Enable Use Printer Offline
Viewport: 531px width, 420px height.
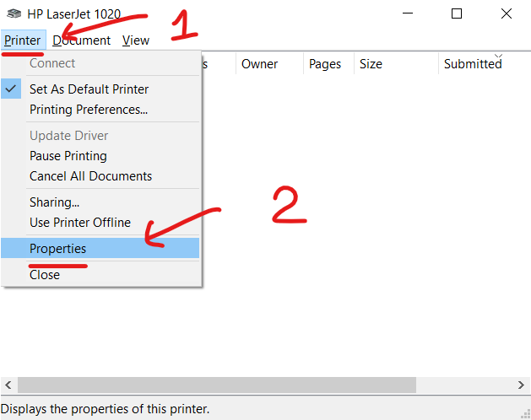(79, 222)
